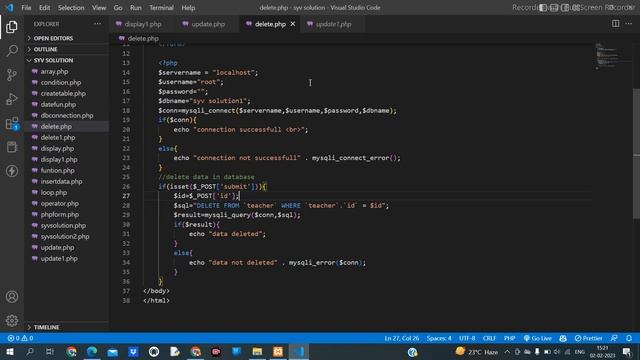640x360 pixels.
Task: Open Windows Start menu
Action: pyautogui.click(x=10, y=351)
